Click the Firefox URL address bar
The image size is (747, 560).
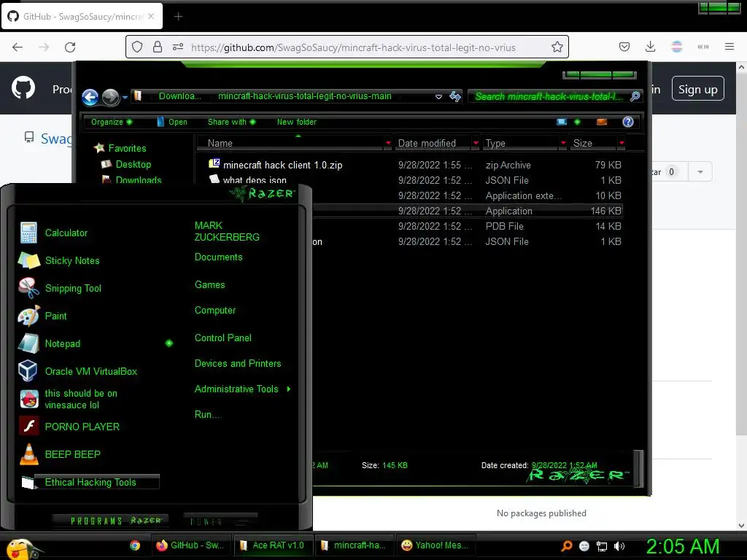pos(353,47)
